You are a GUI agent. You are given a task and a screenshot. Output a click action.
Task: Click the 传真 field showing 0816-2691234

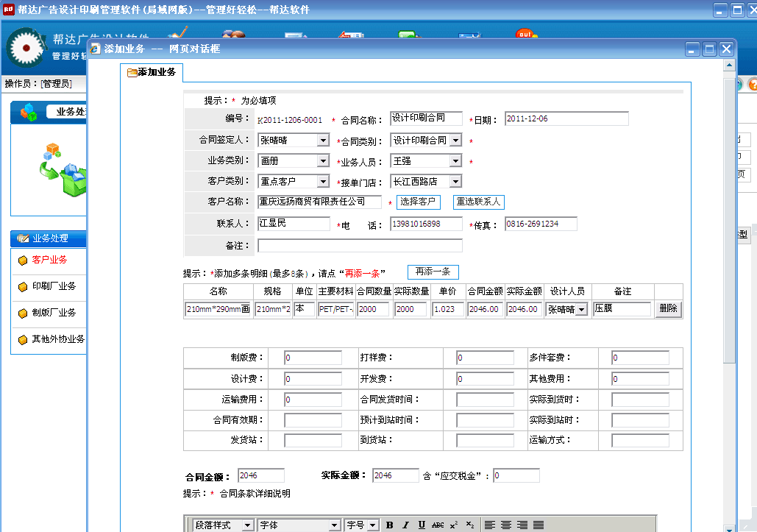541,224
